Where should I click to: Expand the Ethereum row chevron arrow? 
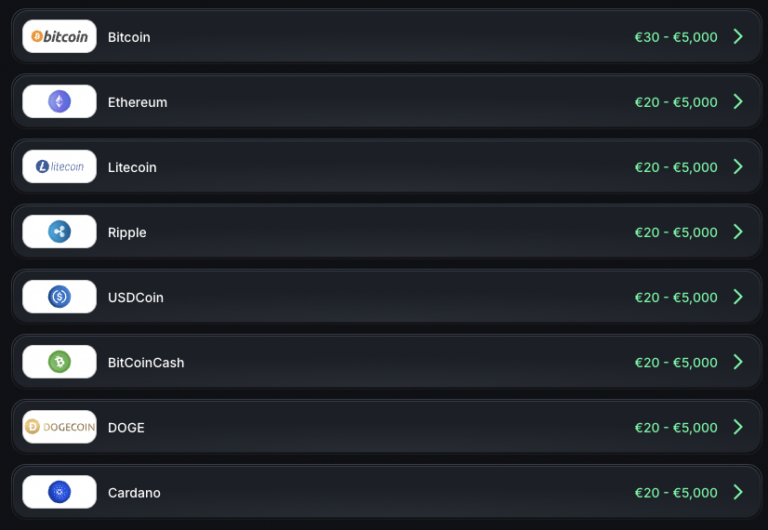(738, 101)
